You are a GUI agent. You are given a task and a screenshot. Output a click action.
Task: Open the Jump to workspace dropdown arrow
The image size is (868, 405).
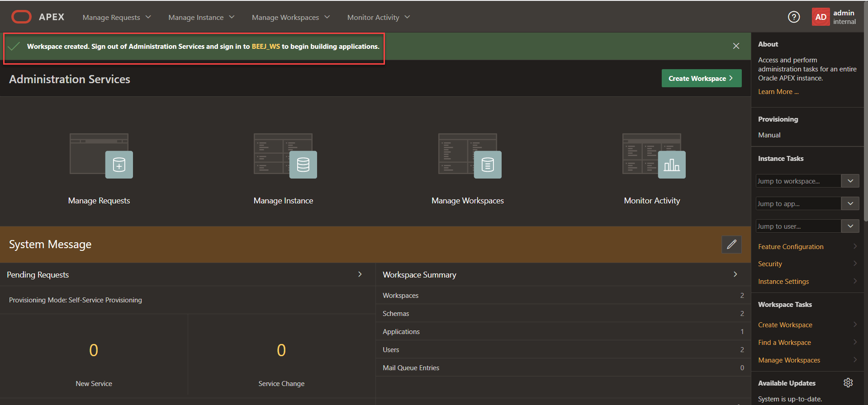(850, 181)
